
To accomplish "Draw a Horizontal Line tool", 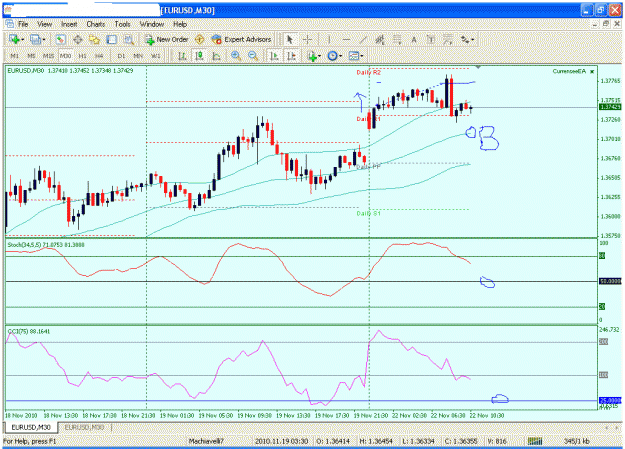I will (x=346, y=39).
